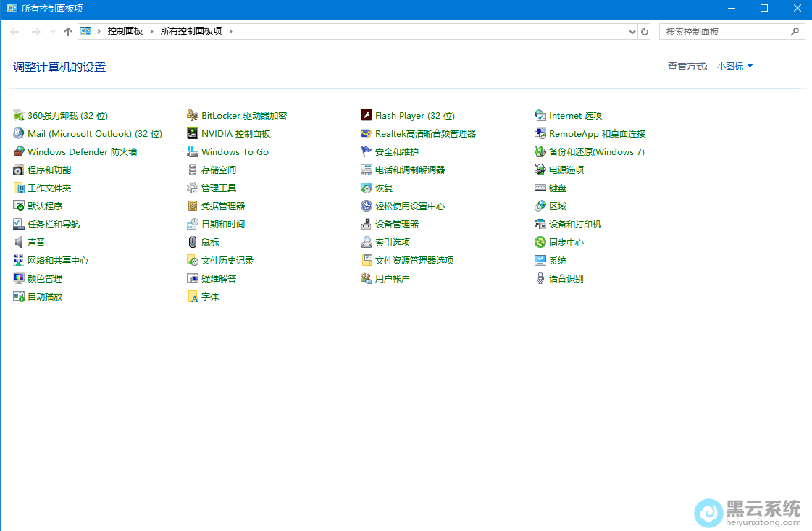This screenshot has height=531, width=812.
Task: Click the Windows Defender 防火墙 icon
Action: 19,151
